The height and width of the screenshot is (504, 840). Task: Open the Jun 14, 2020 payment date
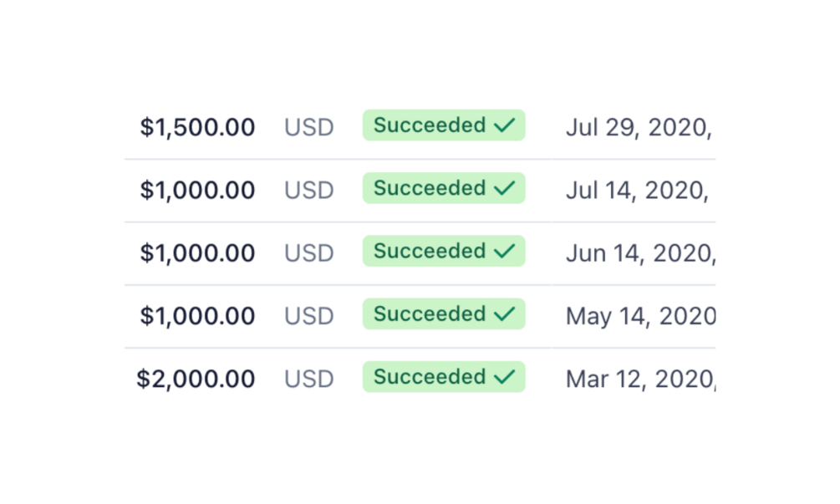pos(640,254)
